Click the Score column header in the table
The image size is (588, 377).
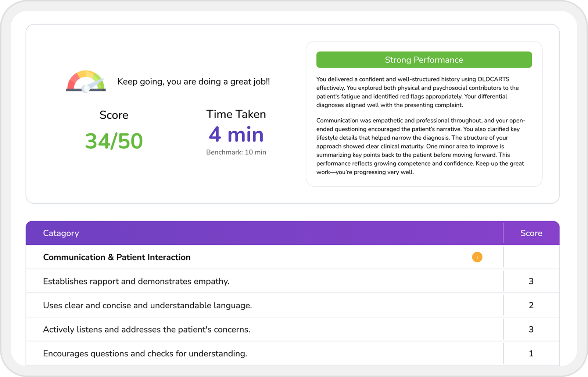click(531, 233)
